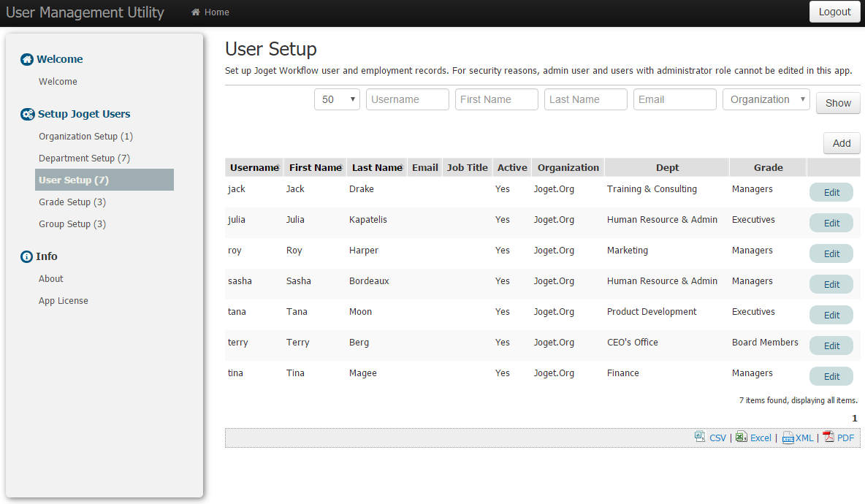Sort the table by Last Name column
Screen dimensions: 865x504
[377, 167]
